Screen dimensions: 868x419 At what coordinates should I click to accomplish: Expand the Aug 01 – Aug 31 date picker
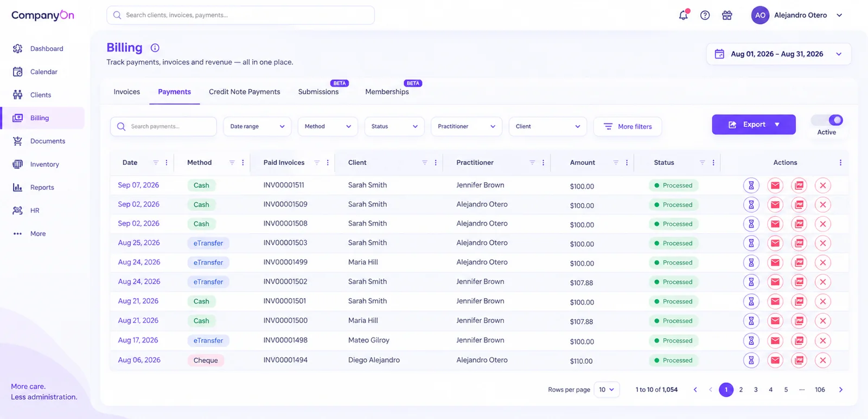point(778,54)
